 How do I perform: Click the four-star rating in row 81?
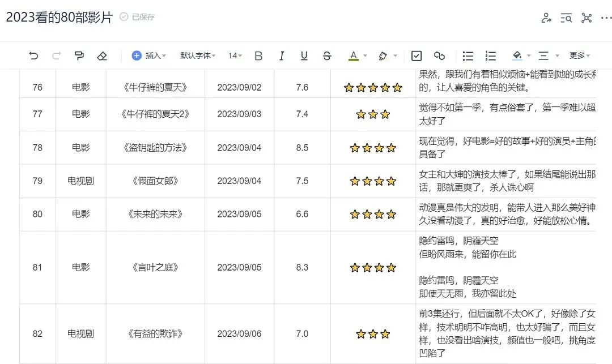373,268
